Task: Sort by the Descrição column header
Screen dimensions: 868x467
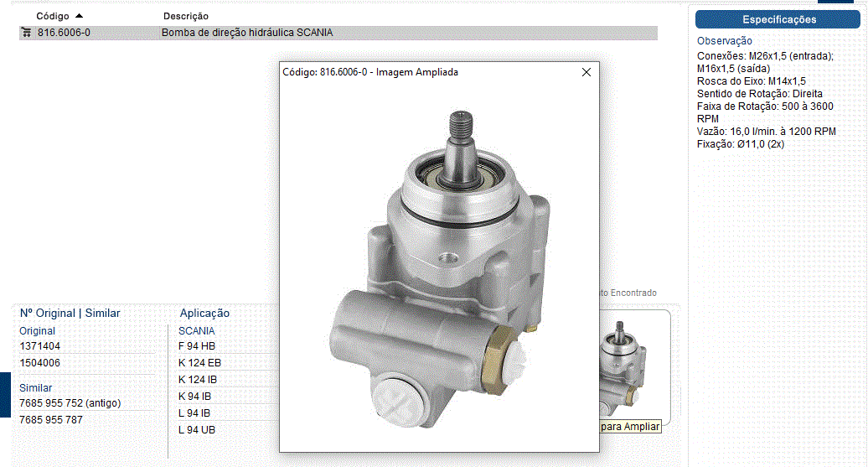Action: (186, 16)
